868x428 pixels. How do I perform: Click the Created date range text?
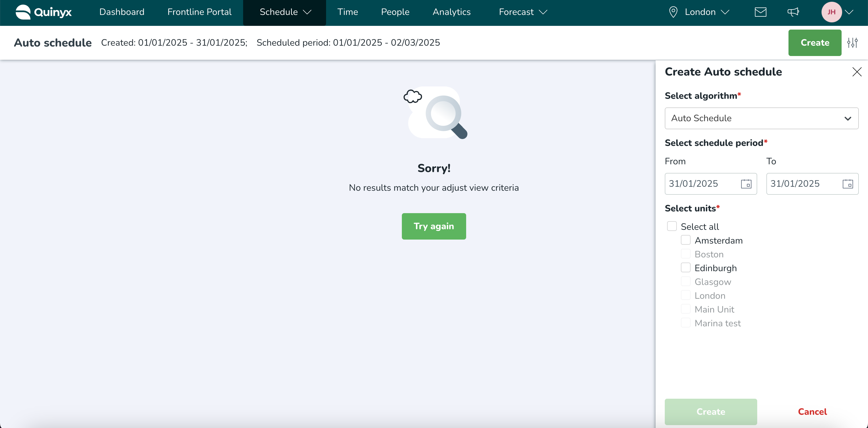[x=174, y=43]
